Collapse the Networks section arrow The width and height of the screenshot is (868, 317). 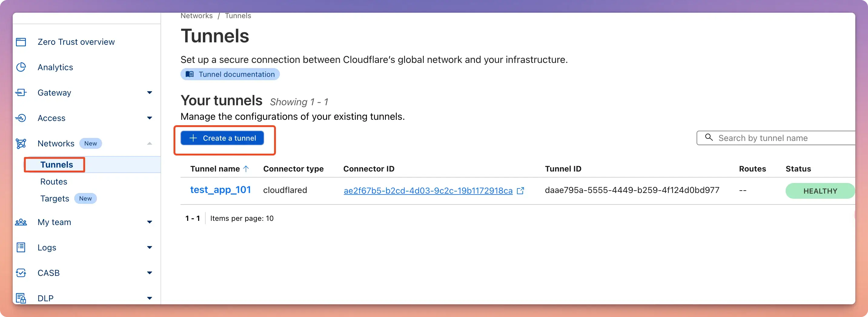click(x=150, y=144)
